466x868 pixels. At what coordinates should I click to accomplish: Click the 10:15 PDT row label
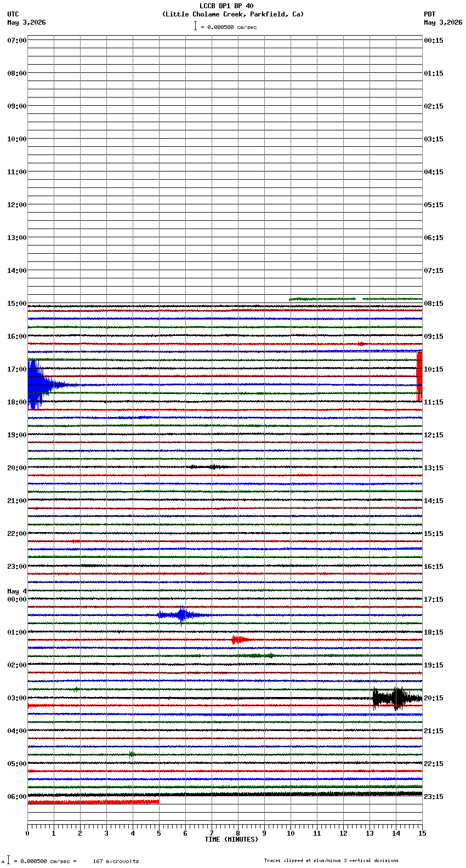tap(434, 369)
